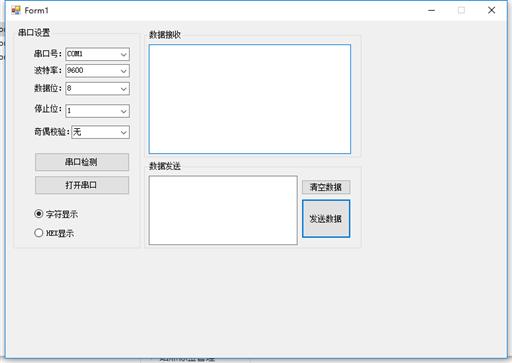Click the disabled maximize button of Form1
Screen dimensions: 512x363
tap(461, 10)
